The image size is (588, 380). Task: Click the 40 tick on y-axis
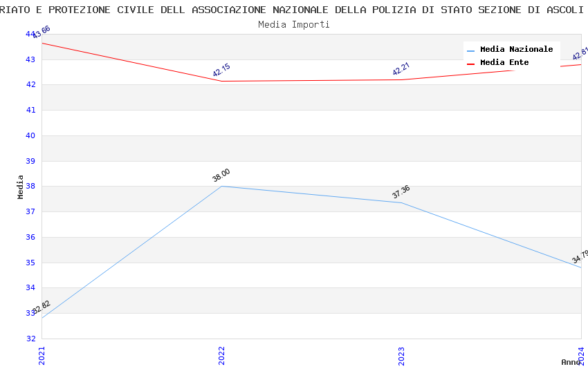point(30,135)
